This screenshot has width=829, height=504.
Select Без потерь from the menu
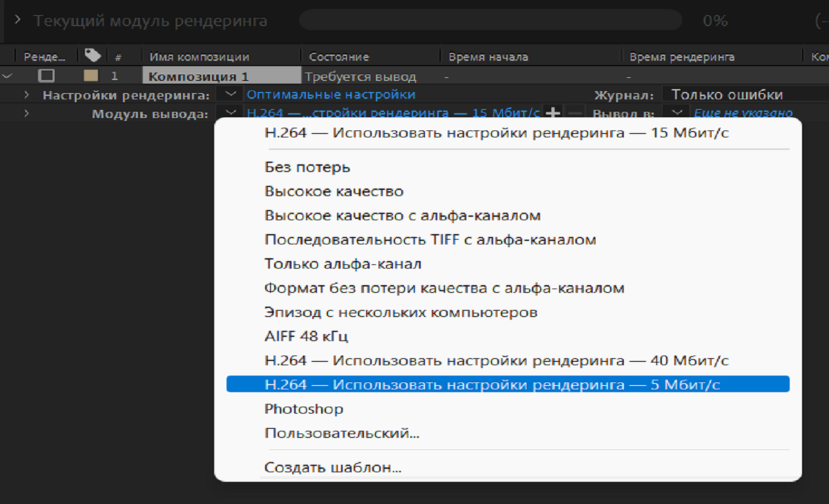point(307,167)
